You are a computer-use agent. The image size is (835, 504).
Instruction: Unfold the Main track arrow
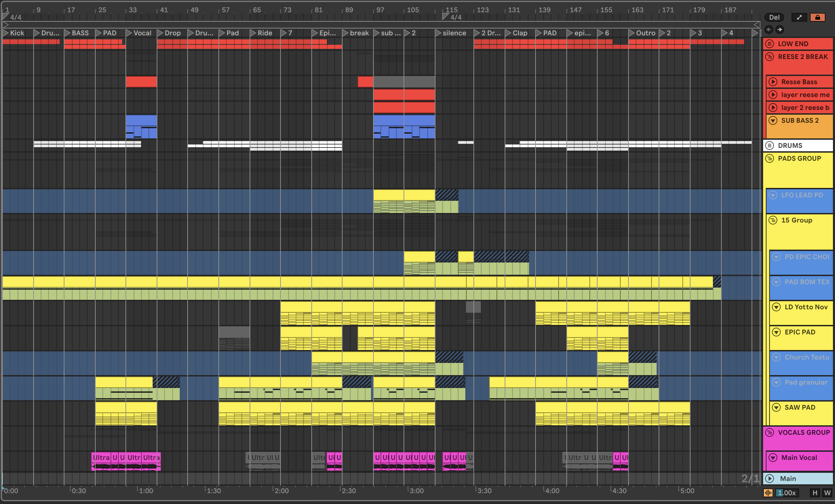pyautogui.click(x=770, y=479)
